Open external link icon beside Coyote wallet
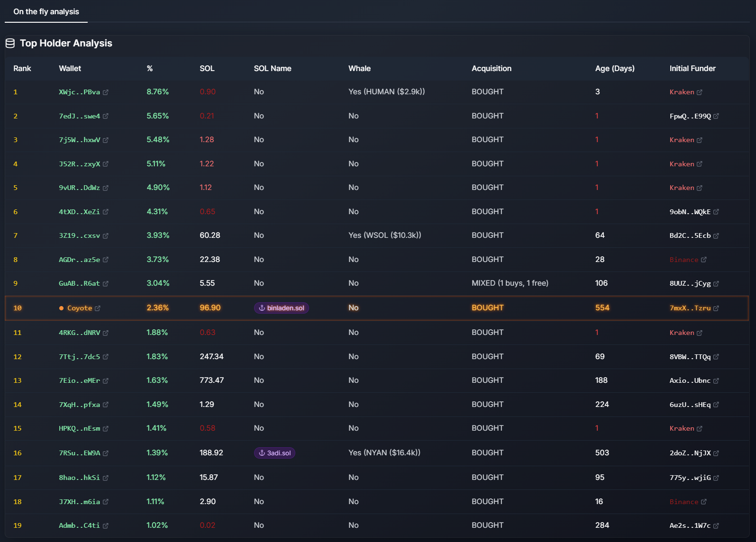 98,308
